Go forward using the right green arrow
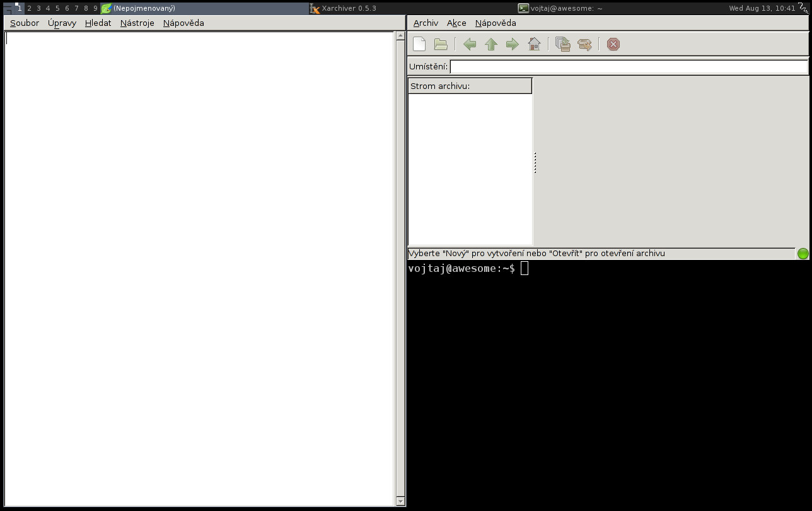 tap(513, 44)
